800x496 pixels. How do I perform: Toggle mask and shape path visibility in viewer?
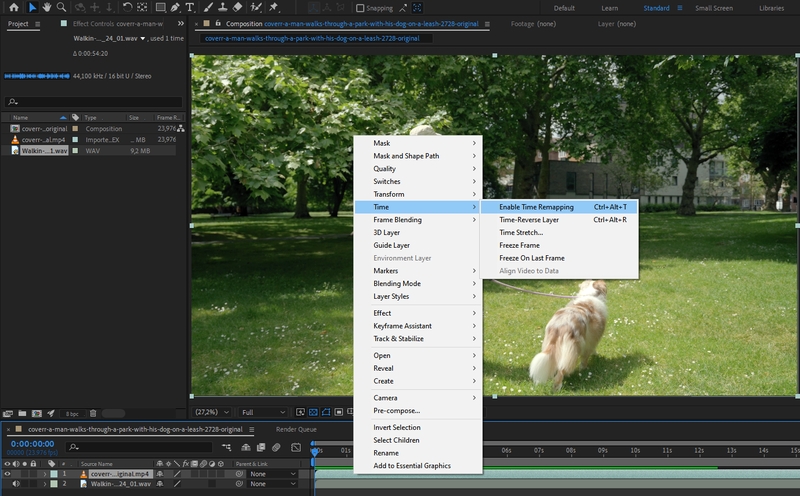[x=326, y=412]
